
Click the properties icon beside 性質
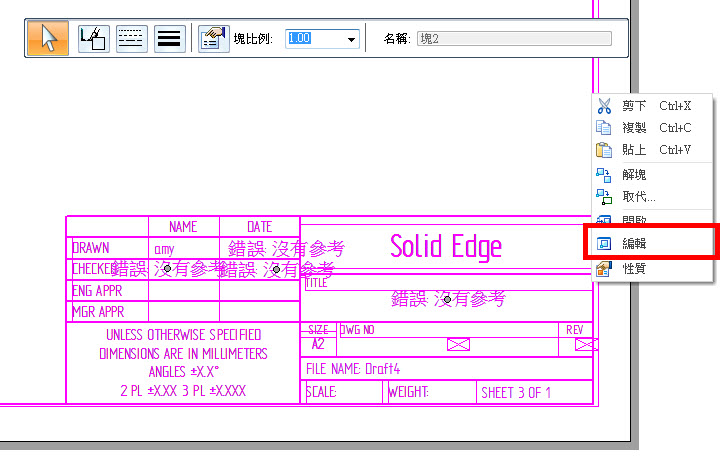pos(604,269)
